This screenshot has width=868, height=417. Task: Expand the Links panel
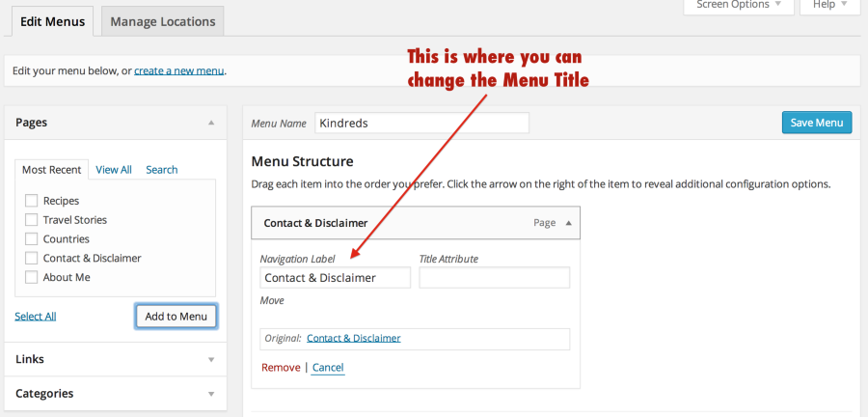click(211, 359)
